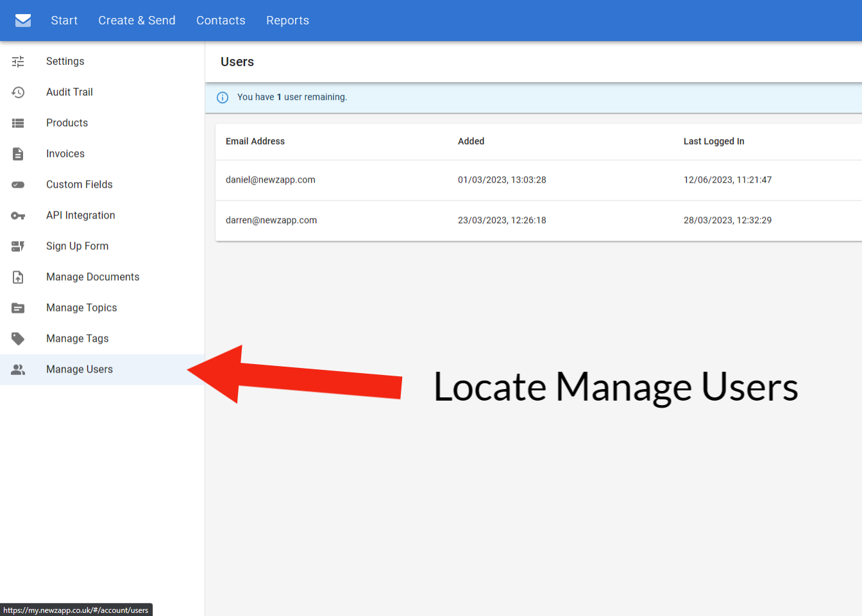Open the Create & Send menu
This screenshot has height=616, width=862.
click(x=137, y=21)
